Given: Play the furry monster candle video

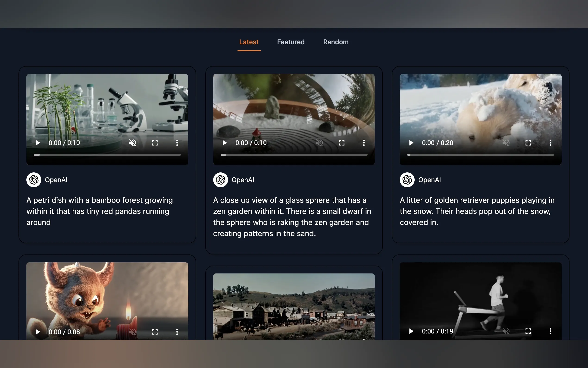Looking at the screenshot, I should tap(38, 332).
